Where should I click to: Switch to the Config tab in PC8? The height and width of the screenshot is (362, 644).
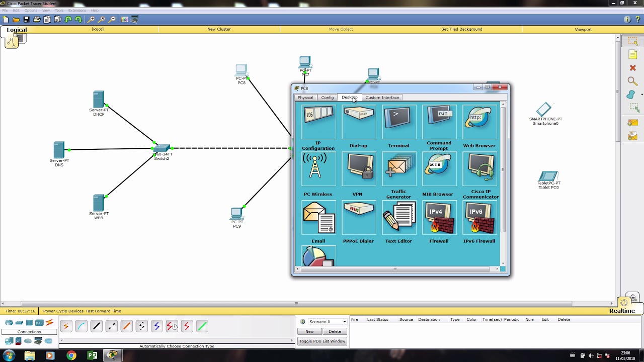click(328, 98)
